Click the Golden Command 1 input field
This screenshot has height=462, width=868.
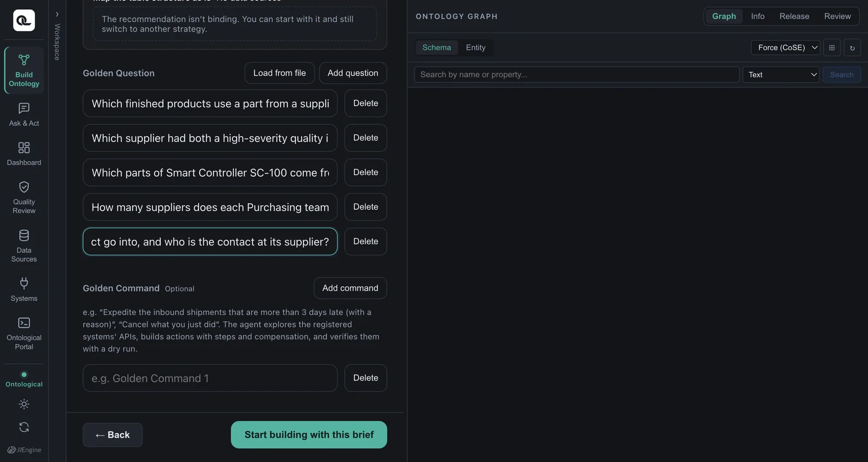point(210,378)
